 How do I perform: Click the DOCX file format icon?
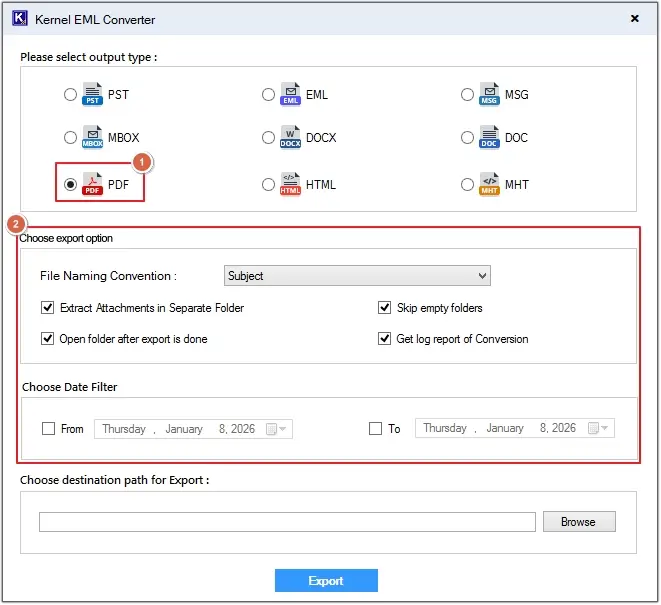coord(290,137)
